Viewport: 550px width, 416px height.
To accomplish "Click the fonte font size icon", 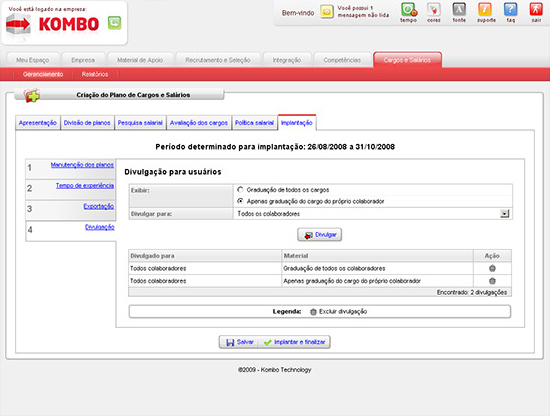I will pos(459,10).
